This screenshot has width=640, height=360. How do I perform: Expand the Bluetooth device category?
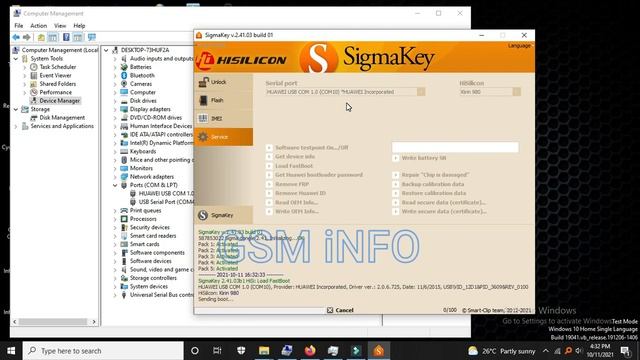pyautogui.click(x=115, y=76)
